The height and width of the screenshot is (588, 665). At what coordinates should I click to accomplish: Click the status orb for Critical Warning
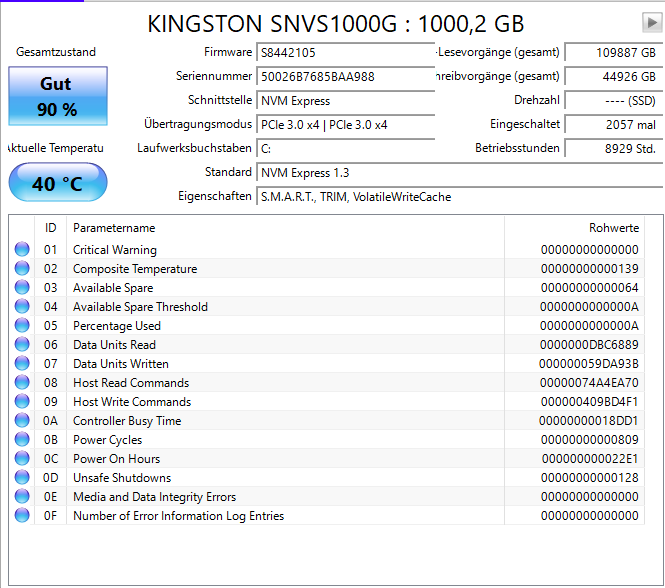point(22,249)
